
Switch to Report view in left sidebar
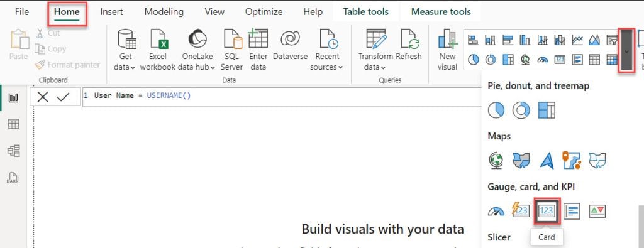(x=14, y=97)
